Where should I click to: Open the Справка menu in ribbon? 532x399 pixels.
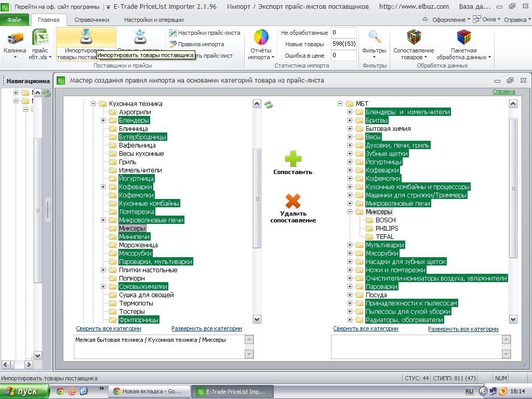[517, 20]
